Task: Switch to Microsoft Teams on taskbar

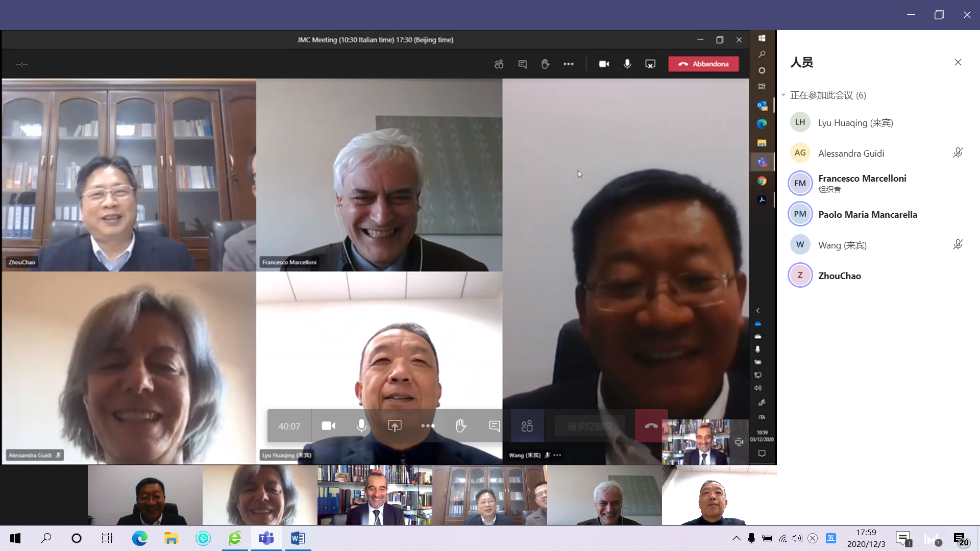Action: (266, 538)
